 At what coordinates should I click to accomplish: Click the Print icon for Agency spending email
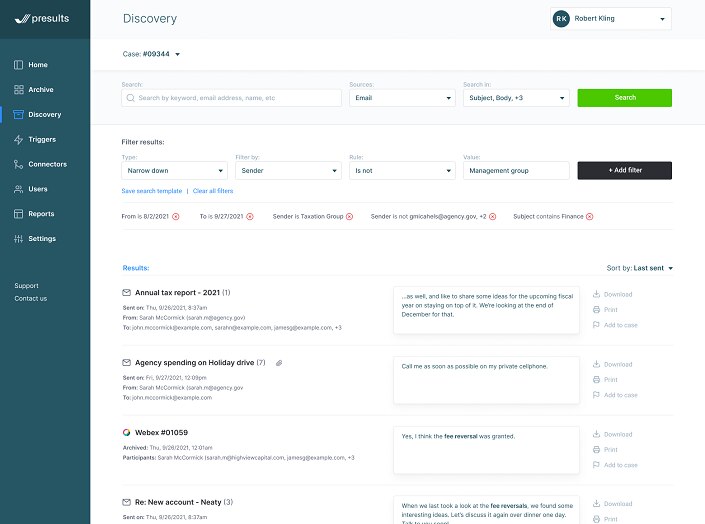click(597, 380)
